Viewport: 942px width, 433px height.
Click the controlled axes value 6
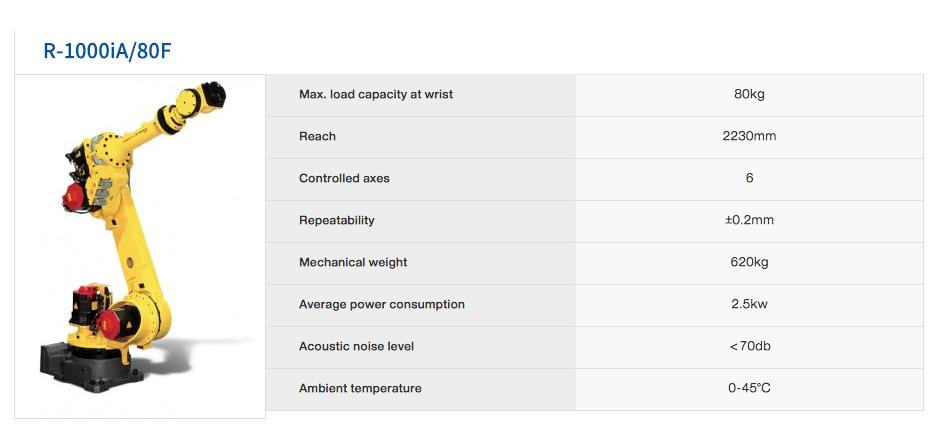point(749,178)
